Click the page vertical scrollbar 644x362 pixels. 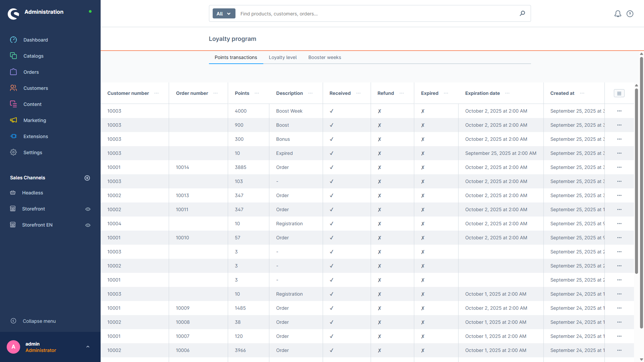(x=641, y=193)
